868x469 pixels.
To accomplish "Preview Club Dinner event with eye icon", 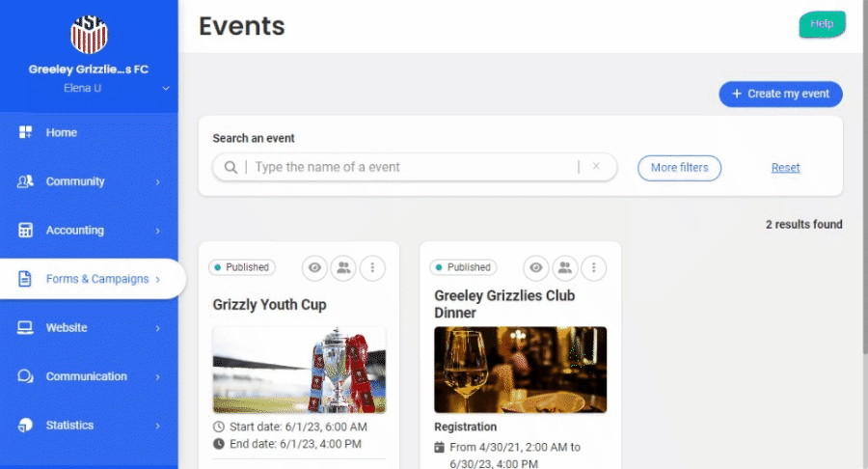I will tap(536, 268).
